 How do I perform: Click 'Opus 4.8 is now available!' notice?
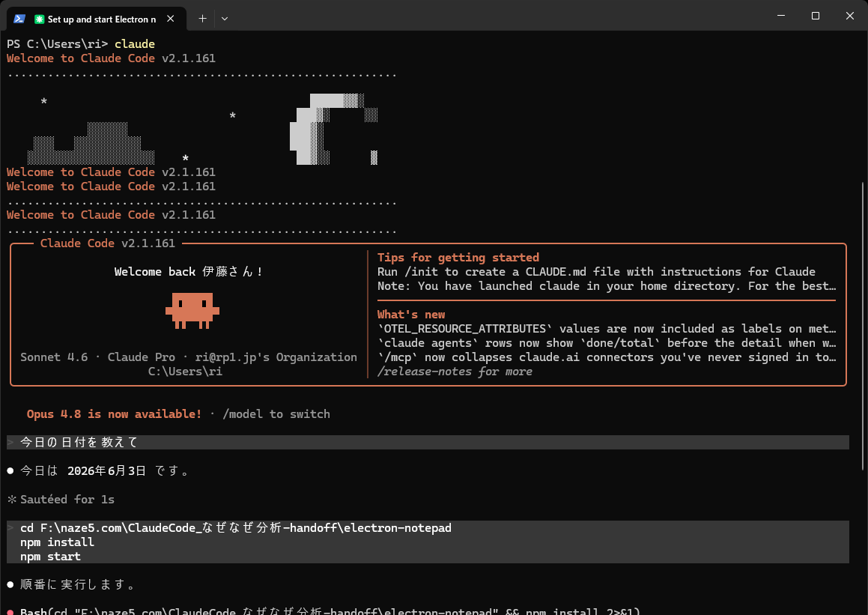pyautogui.click(x=114, y=414)
